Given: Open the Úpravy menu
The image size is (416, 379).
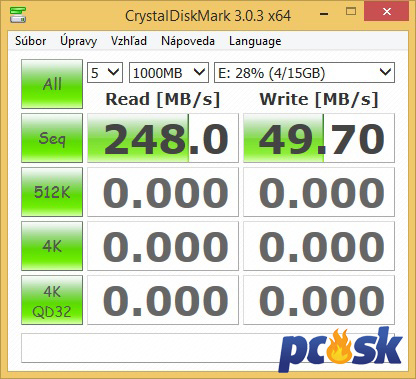Looking at the screenshot, I should [78, 41].
